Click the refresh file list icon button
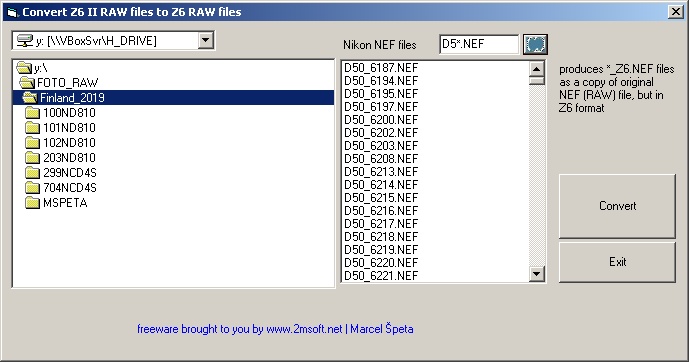The image size is (689, 362). coord(535,44)
